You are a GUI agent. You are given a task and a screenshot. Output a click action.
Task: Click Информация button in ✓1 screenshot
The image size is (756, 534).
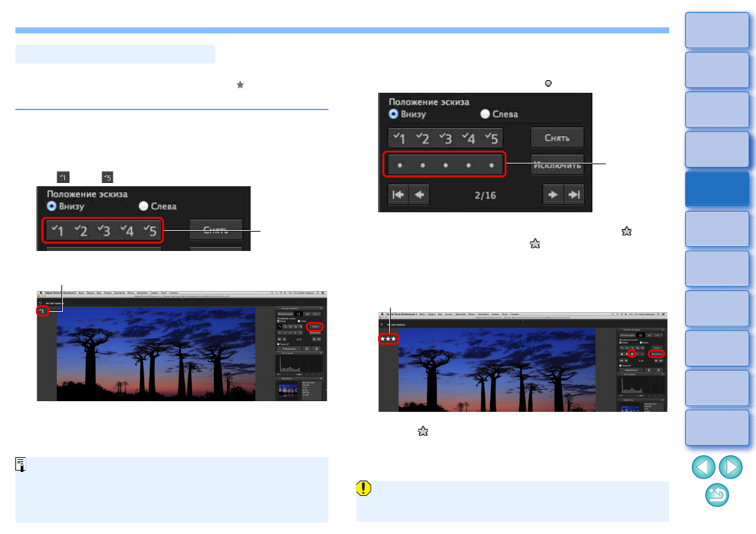289,349
